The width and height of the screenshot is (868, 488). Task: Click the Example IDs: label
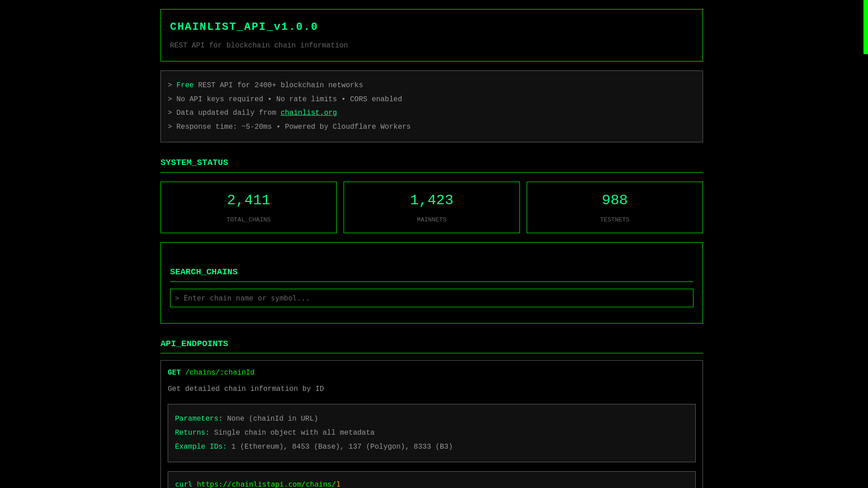[201, 447]
